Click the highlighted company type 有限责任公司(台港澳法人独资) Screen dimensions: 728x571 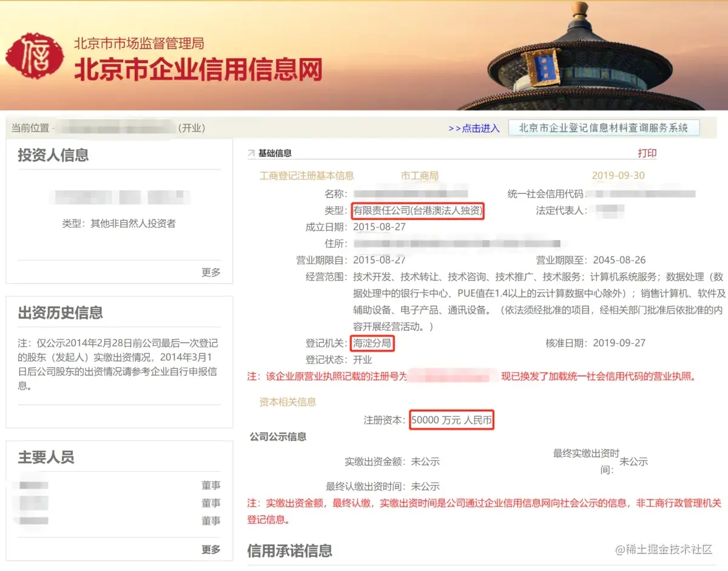tap(419, 211)
